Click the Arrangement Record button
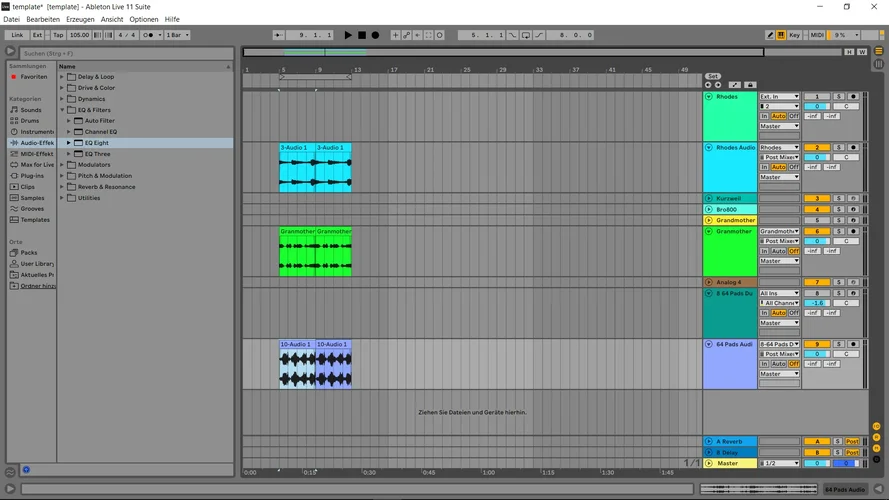This screenshot has width=889, height=500. (375, 35)
